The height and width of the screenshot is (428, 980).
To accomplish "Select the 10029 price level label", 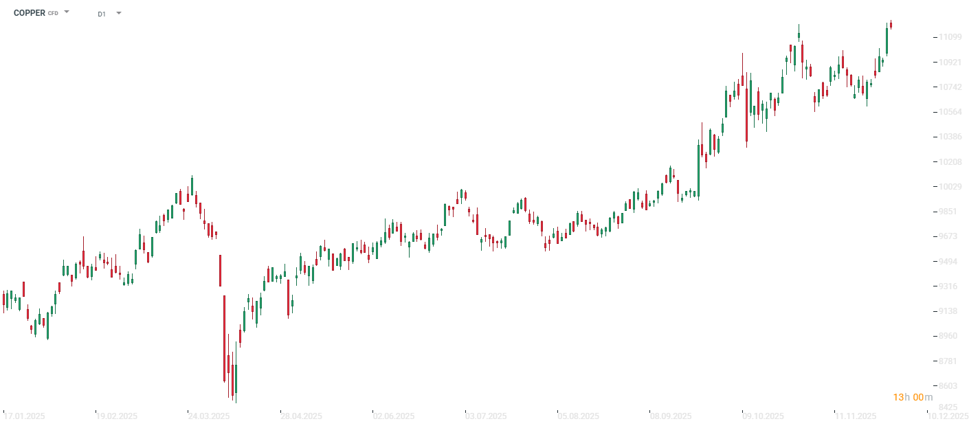I will (x=950, y=187).
